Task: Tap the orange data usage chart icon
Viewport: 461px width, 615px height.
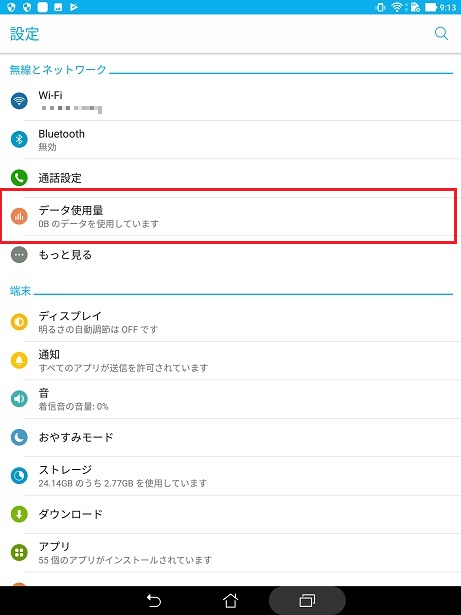Action: (19, 216)
